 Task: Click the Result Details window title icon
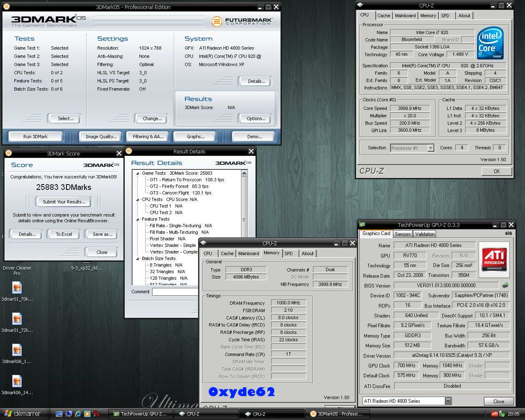click(x=129, y=151)
